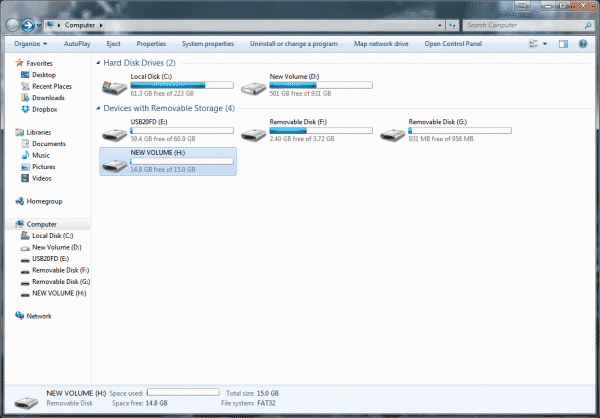Screen dimensions: 600x418
Task: Click the Back navigation arrow
Action: tap(13, 26)
